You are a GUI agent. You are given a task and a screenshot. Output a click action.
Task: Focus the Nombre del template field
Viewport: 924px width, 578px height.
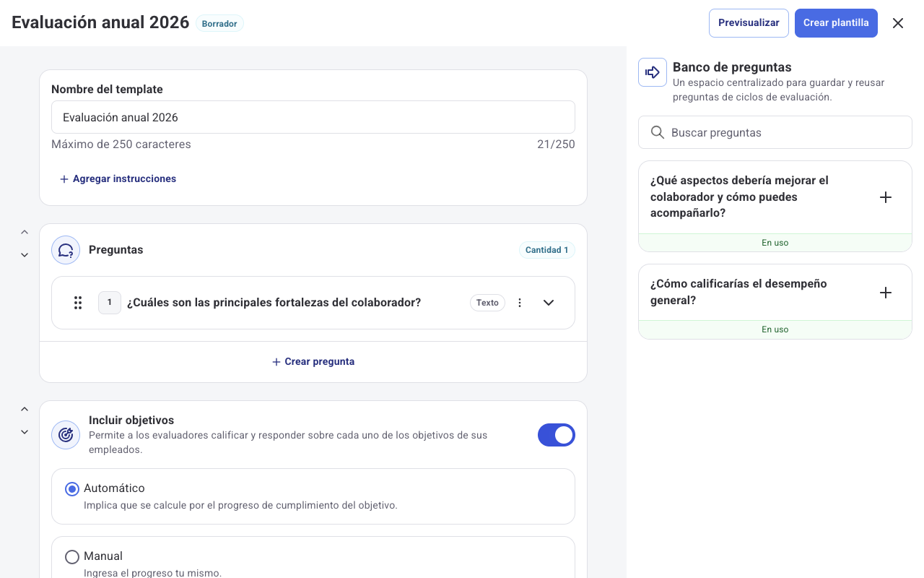coord(313,117)
